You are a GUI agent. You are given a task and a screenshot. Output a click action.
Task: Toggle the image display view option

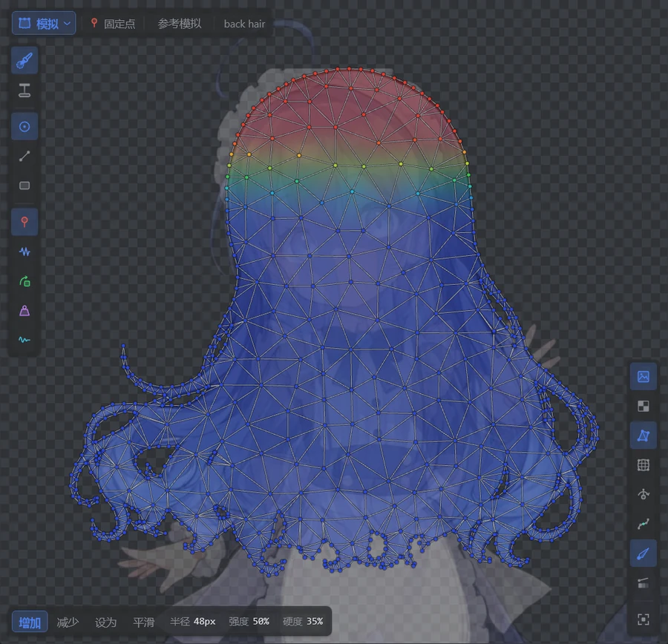pyautogui.click(x=644, y=376)
